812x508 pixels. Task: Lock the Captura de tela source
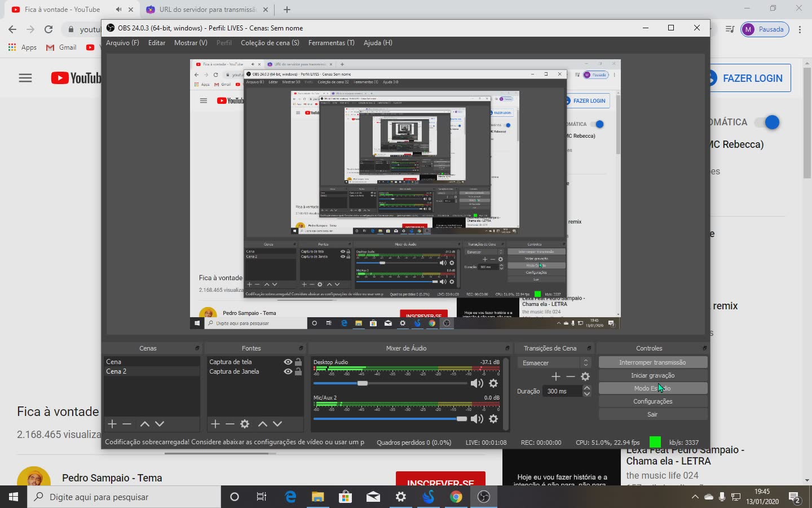pyautogui.click(x=298, y=362)
